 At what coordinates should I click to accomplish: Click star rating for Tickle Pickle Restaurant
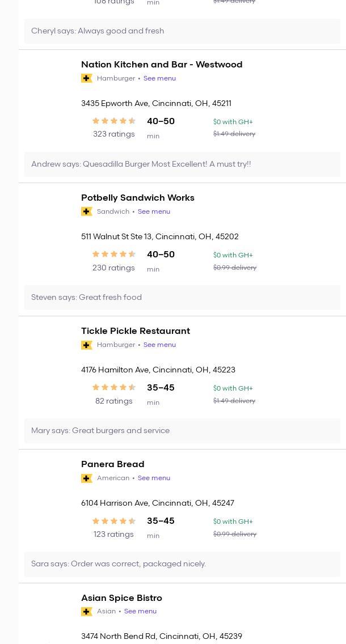(x=113, y=387)
